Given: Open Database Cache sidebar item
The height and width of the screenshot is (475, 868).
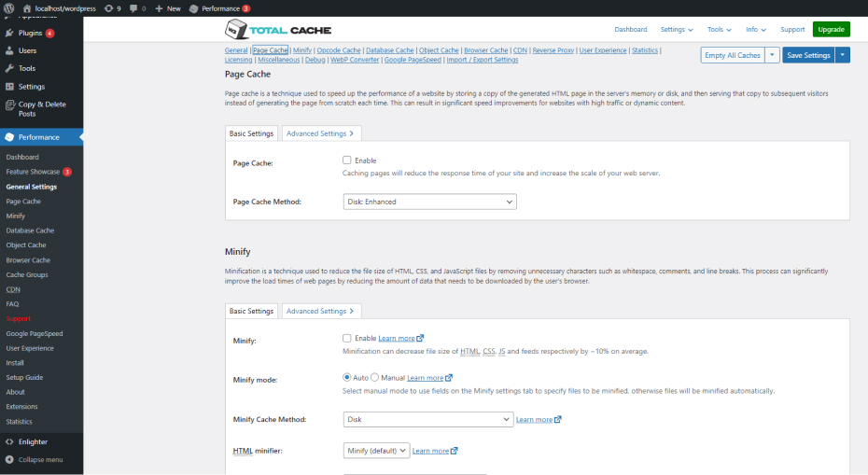Looking at the screenshot, I should click(x=30, y=231).
